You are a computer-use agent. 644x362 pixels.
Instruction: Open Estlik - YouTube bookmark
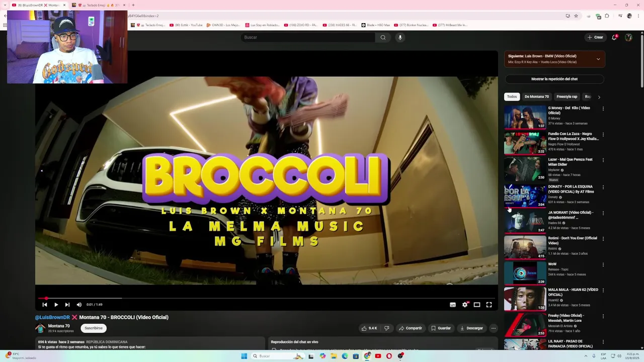(186, 25)
